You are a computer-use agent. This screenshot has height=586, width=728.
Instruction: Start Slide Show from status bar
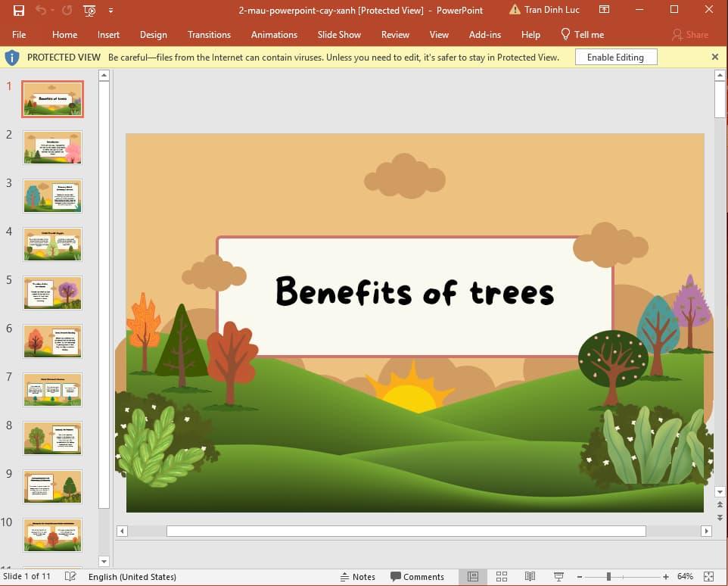coord(558,576)
